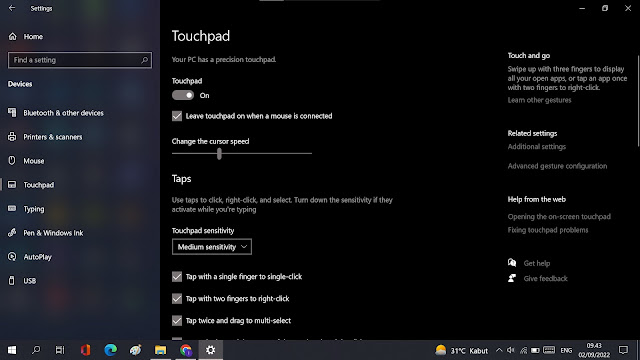640x360 pixels.
Task: Click the network tray icon
Action: click(x=523, y=350)
